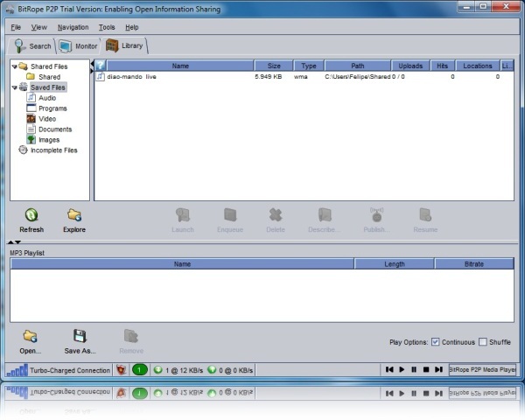This screenshot has width=525, height=420.
Task: Sort playlist by Name column
Action: click(x=182, y=264)
